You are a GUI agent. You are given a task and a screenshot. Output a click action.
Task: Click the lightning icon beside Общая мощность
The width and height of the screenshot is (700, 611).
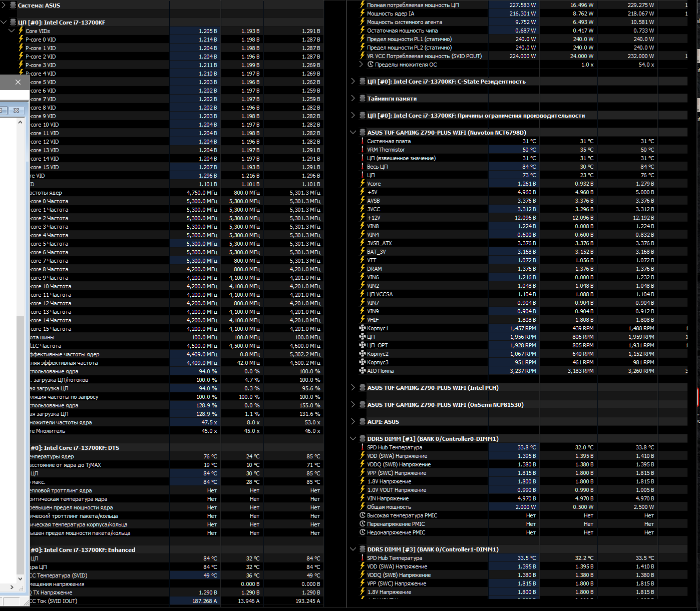click(x=363, y=507)
